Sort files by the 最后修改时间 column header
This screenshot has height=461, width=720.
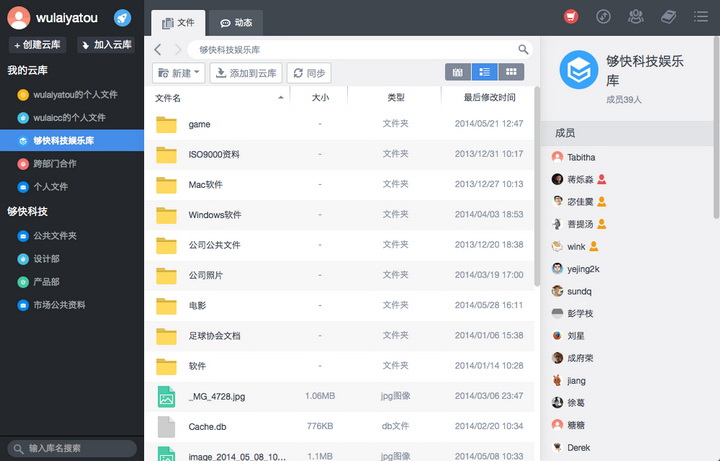click(489, 98)
